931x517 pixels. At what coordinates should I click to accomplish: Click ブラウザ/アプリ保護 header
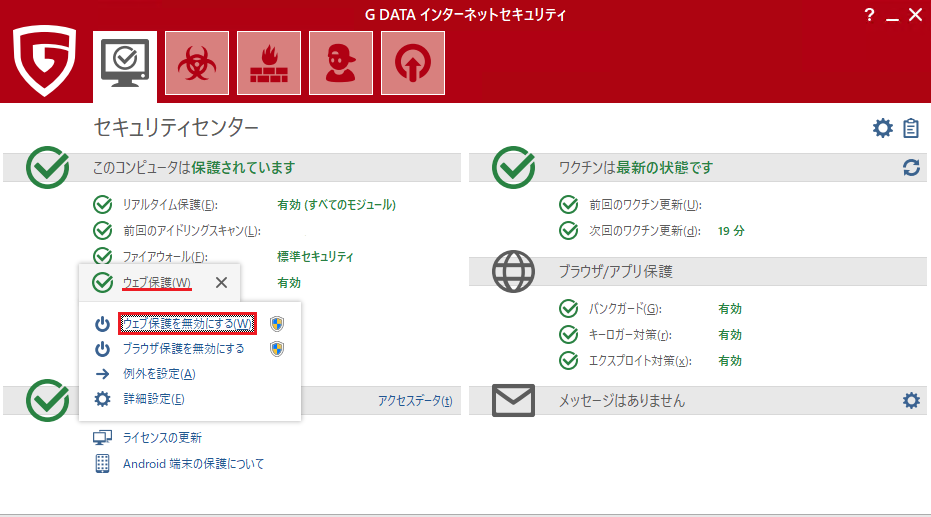pos(615,272)
